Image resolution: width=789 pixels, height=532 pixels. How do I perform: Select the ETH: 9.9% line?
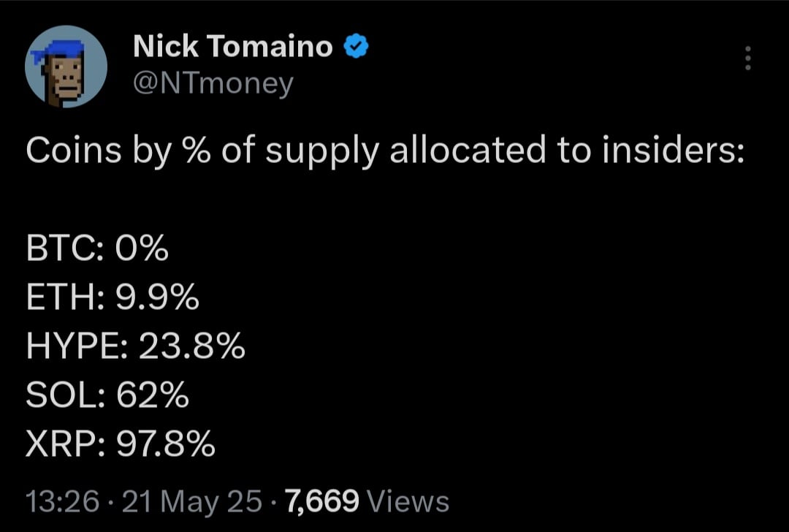pos(113,297)
